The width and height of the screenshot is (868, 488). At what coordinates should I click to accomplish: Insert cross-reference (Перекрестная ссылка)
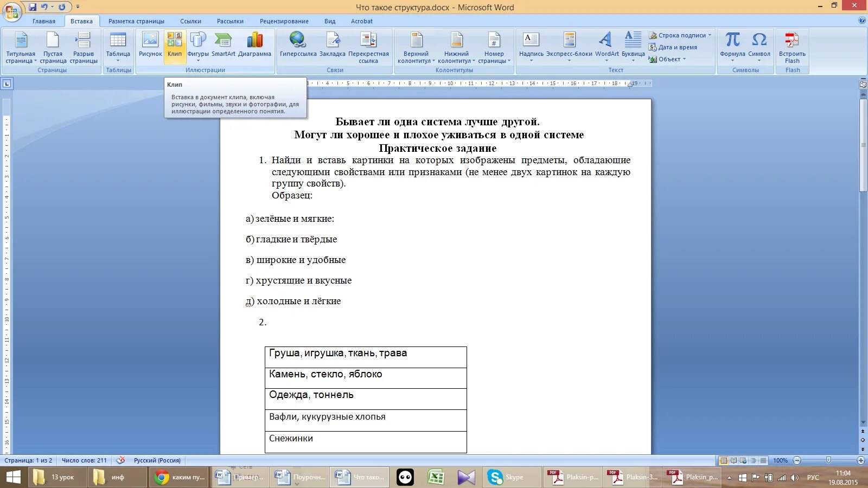368,48
